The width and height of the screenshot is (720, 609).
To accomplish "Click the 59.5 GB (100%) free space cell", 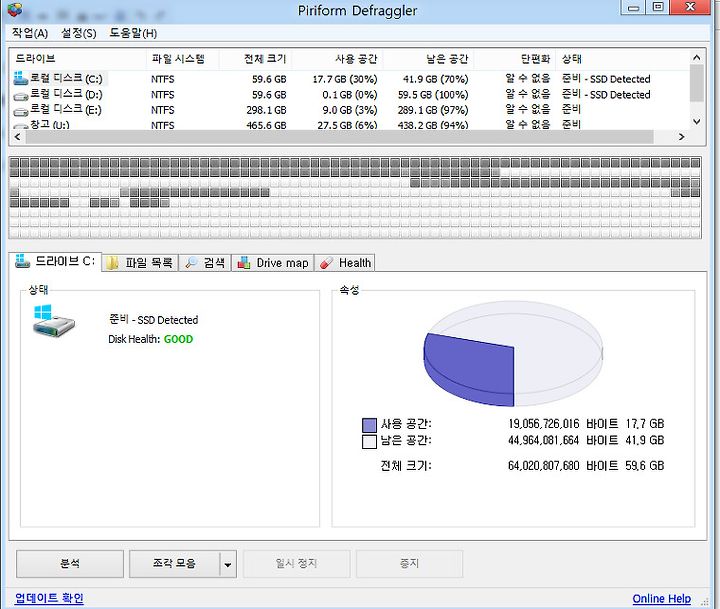I will [433, 95].
